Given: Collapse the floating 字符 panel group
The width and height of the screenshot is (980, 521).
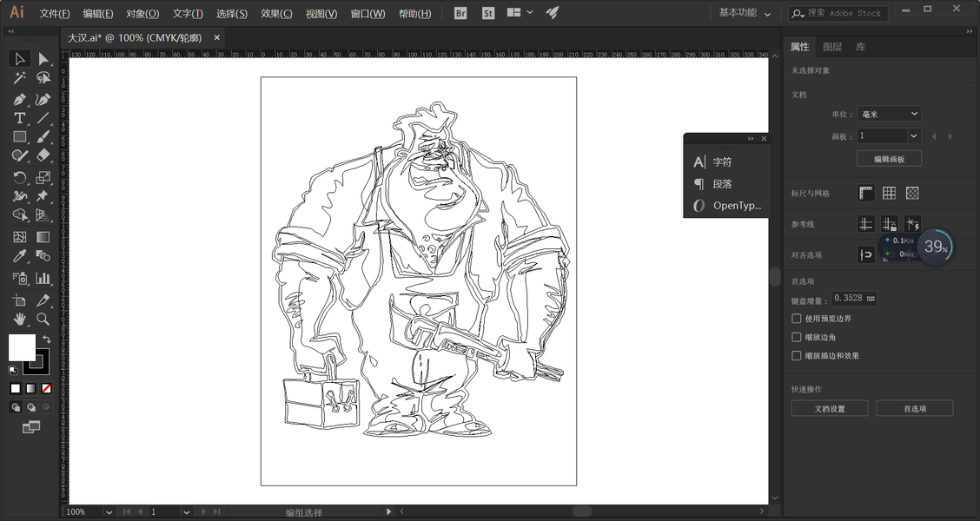Looking at the screenshot, I should click(x=751, y=139).
